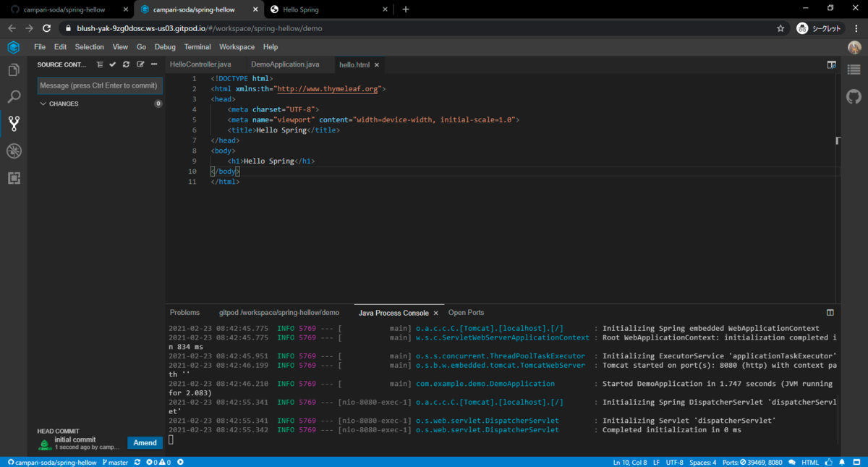Change the UTF-8 encoding in status bar
868x467 pixels.
click(x=674, y=462)
